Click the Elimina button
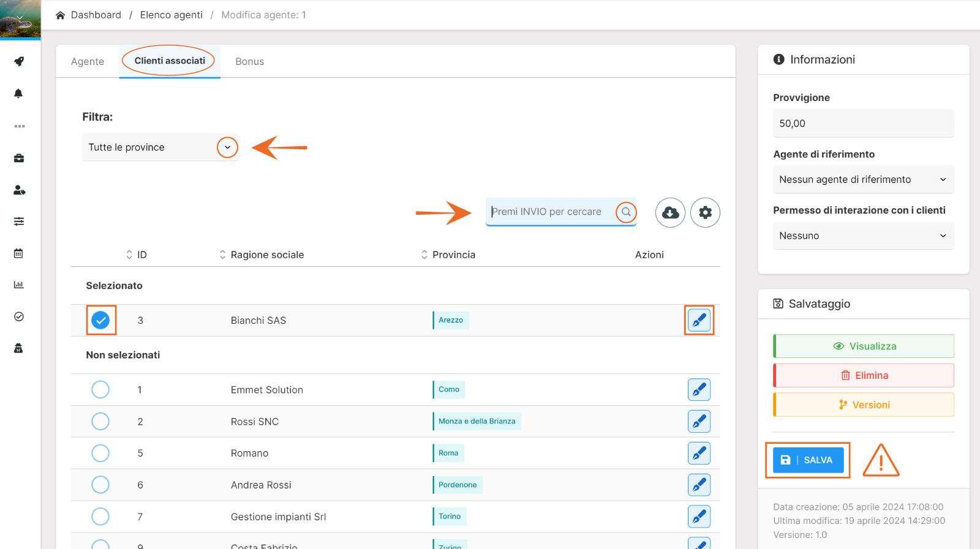 tap(864, 376)
